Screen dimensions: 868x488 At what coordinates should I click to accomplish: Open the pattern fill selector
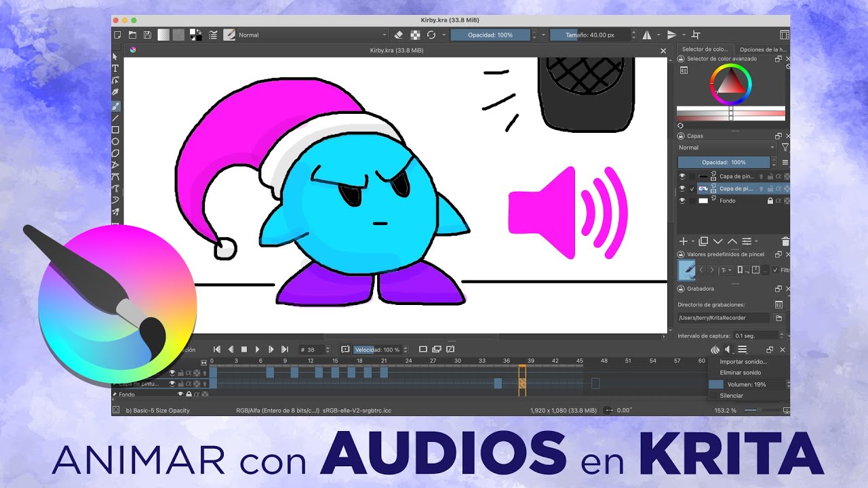(178, 35)
